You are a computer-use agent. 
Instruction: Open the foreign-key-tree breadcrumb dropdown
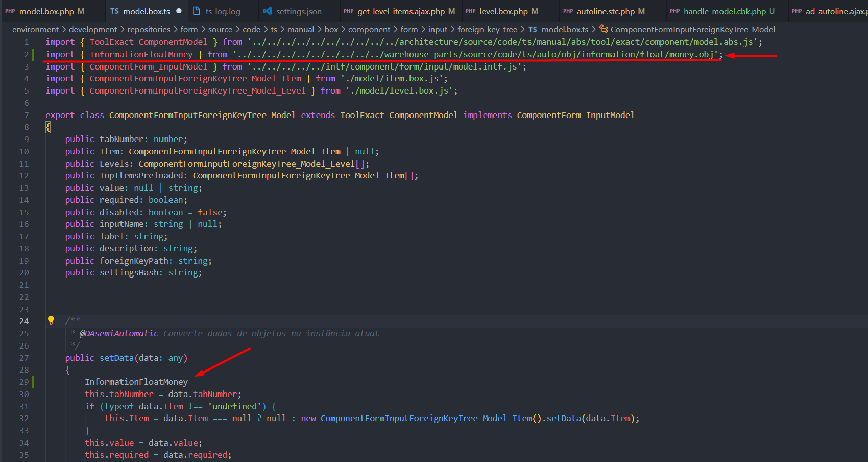[488, 29]
